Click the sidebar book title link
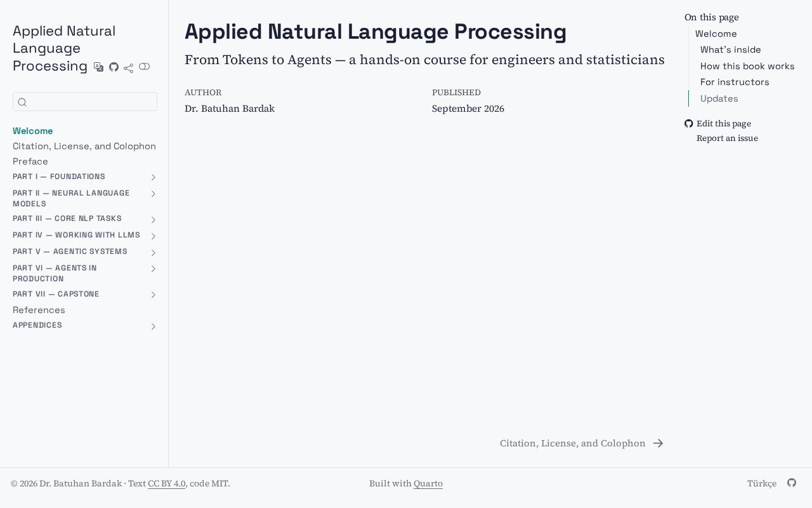This screenshot has width=812, height=508. [x=64, y=48]
